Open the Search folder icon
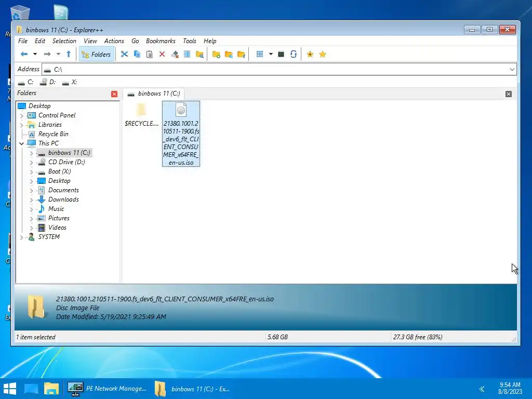Screen dimensions: 532x399 tap(200, 54)
